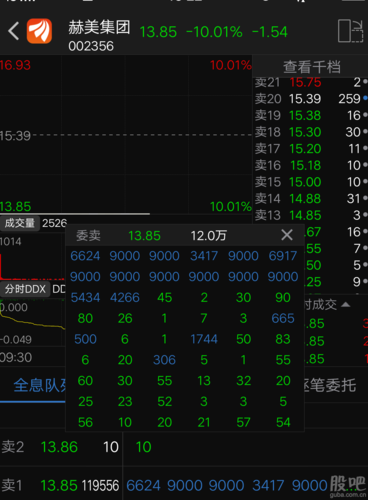Image resolution: width=368 pixels, height=500 pixels.
Task: Tap the 09:30 time axis label
Action: 16,357
